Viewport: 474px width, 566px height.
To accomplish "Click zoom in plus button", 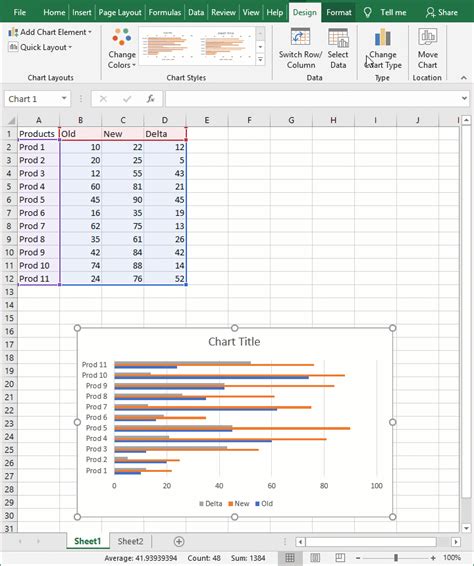I will 433,558.
